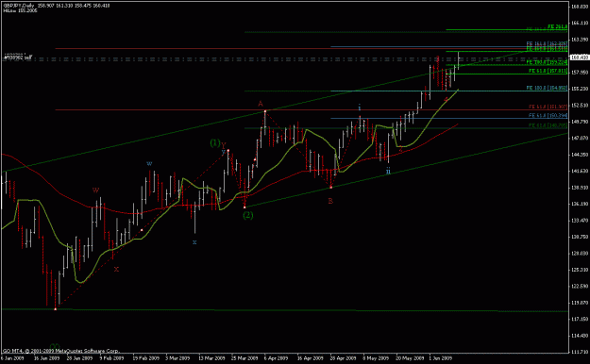Click the blue FE 61.8 150.394 label
Viewport: 590px width, 364px height.
(548, 115)
